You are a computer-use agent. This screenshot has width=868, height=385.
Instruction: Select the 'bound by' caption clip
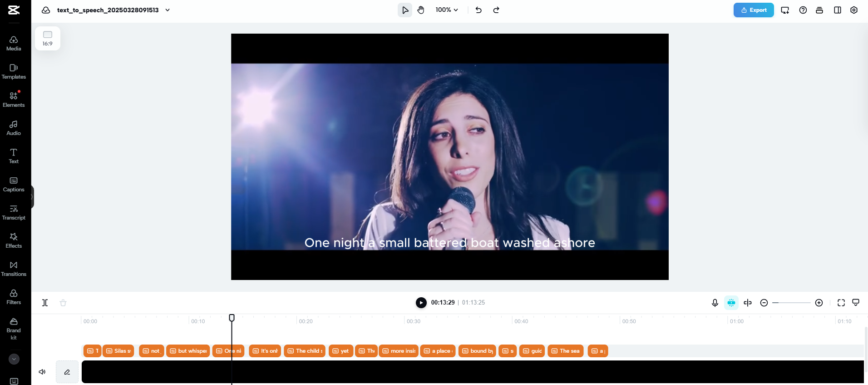[x=477, y=351]
